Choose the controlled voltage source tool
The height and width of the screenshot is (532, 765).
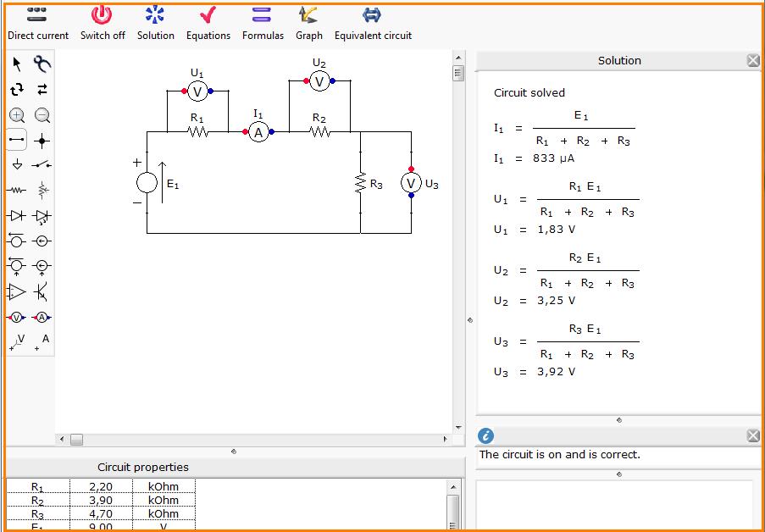tap(17, 266)
